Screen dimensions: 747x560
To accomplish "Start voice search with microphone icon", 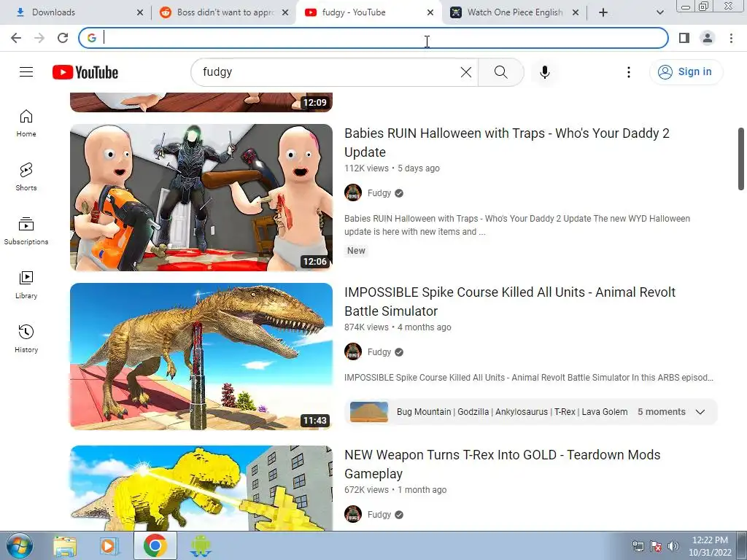I will 544,72.
